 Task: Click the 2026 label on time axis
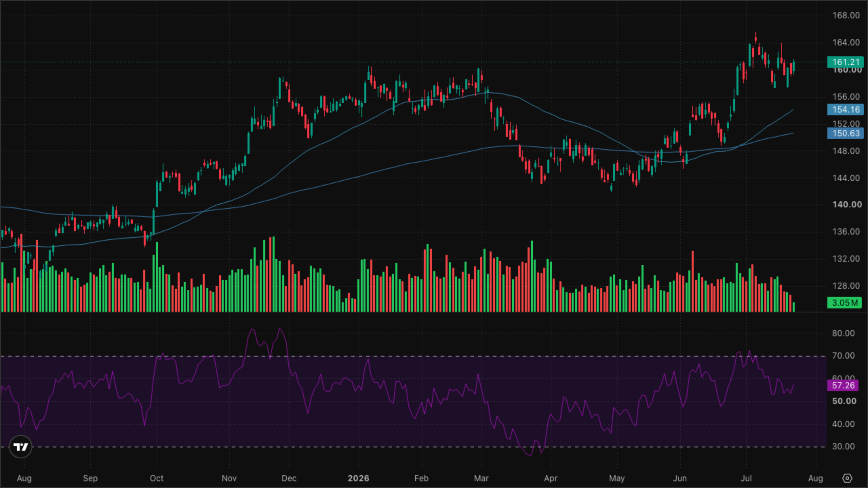(358, 478)
